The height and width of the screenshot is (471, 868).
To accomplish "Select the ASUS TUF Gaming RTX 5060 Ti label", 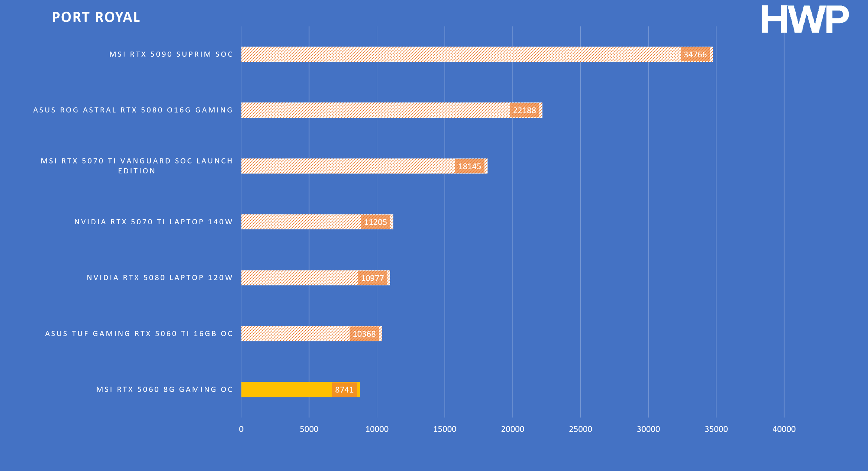I will [139, 334].
